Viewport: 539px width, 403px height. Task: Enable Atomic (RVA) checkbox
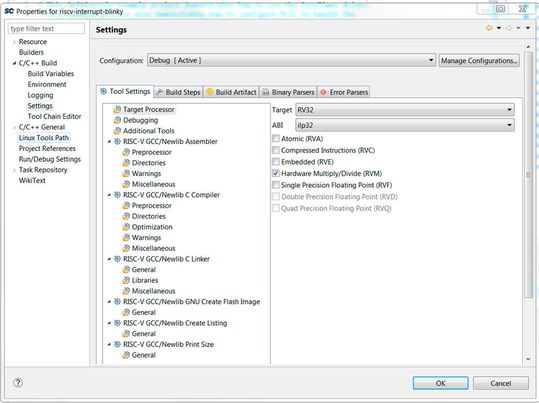(x=276, y=139)
